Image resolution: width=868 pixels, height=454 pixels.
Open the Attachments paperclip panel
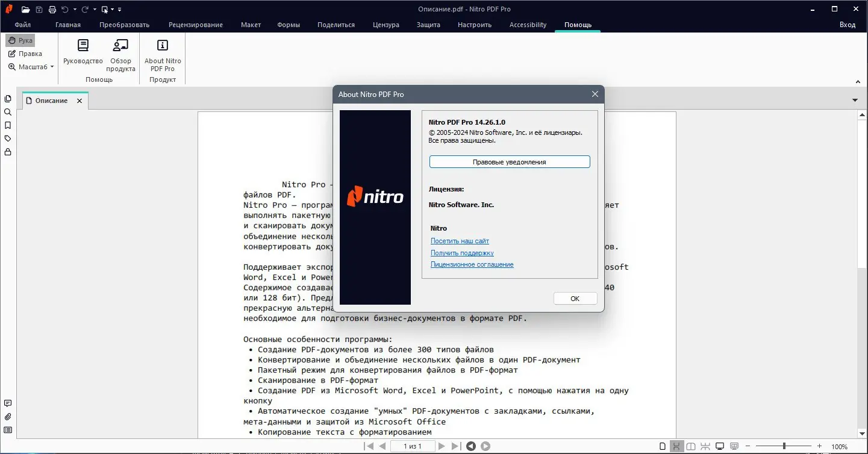[x=8, y=417]
